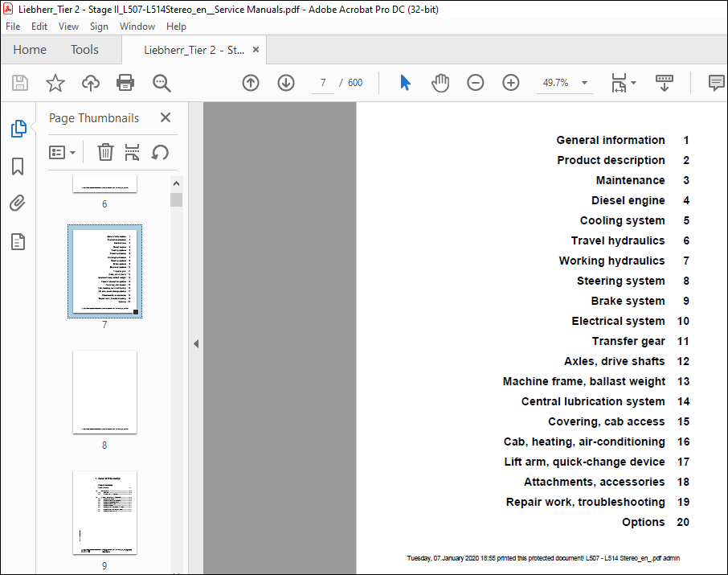Open the Edit menu
The width and height of the screenshot is (728, 575).
point(39,27)
